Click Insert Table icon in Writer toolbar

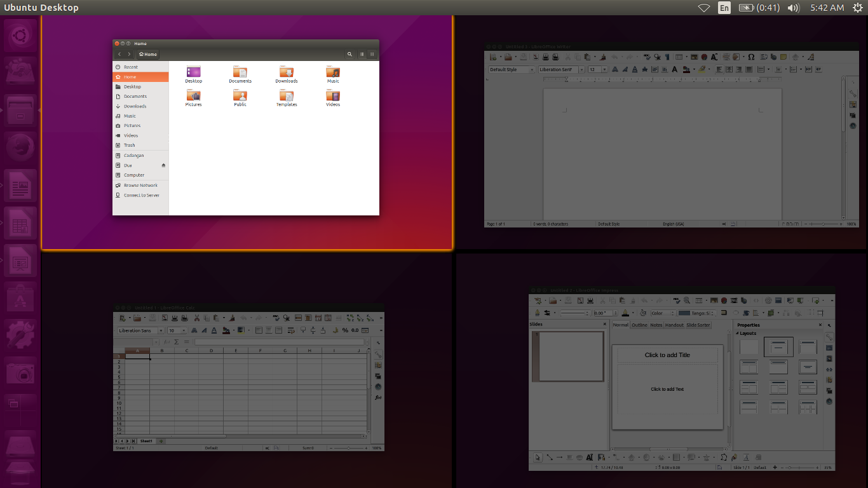coord(679,57)
